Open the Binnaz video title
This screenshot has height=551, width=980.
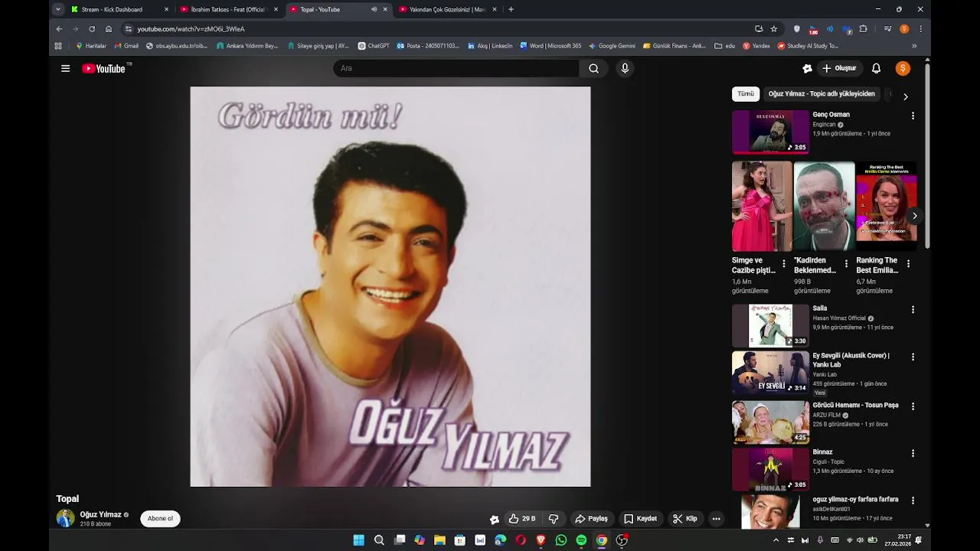coord(822,452)
